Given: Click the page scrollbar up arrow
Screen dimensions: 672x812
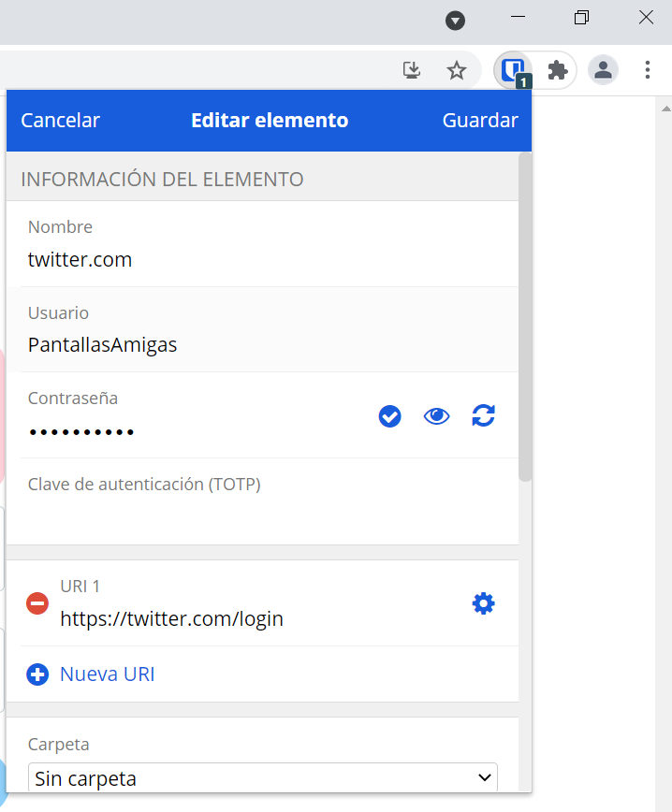Looking at the screenshot, I should (x=666, y=109).
